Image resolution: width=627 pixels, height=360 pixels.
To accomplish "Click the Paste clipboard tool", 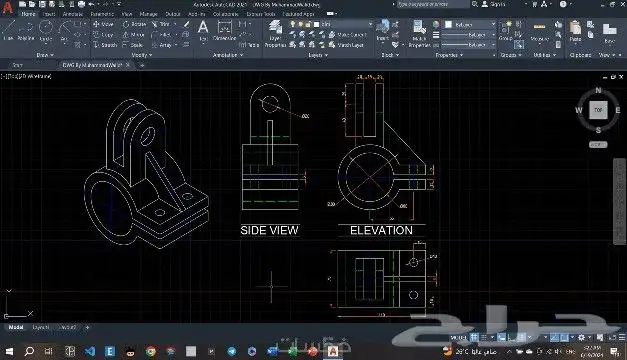I will click(x=575, y=31).
